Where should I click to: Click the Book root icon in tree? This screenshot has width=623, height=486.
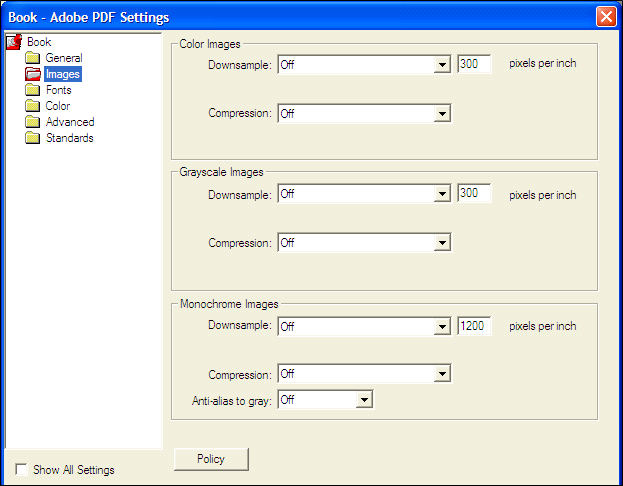click(14, 42)
